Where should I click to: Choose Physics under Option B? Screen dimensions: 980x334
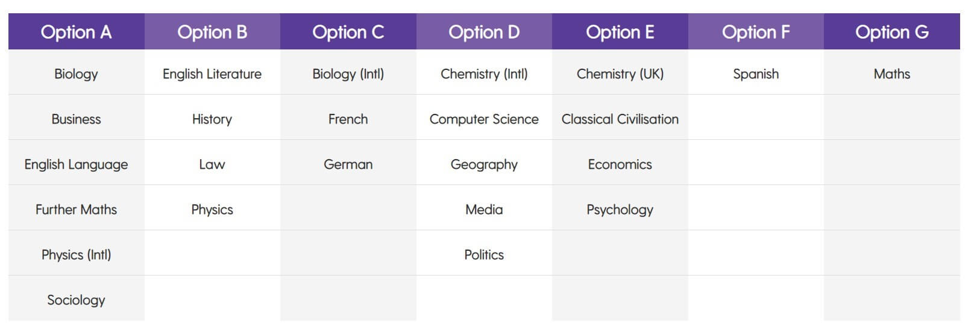pos(212,210)
